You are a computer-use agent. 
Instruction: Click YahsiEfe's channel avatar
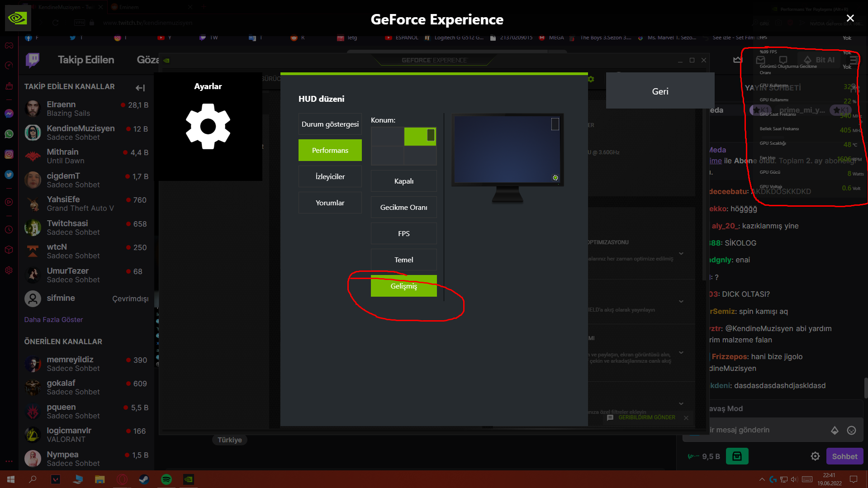pos(33,204)
